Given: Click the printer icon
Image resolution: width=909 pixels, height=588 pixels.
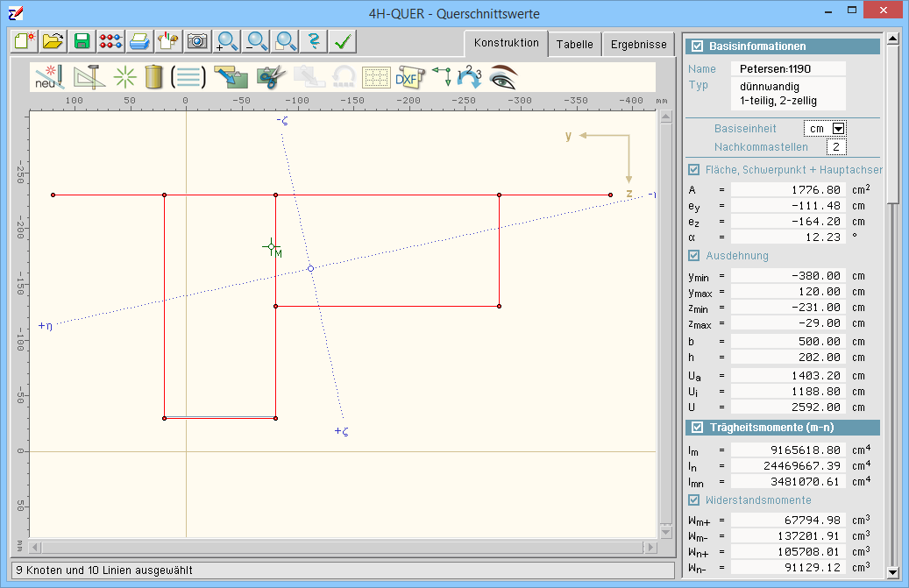Looking at the screenshot, I should (139, 40).
